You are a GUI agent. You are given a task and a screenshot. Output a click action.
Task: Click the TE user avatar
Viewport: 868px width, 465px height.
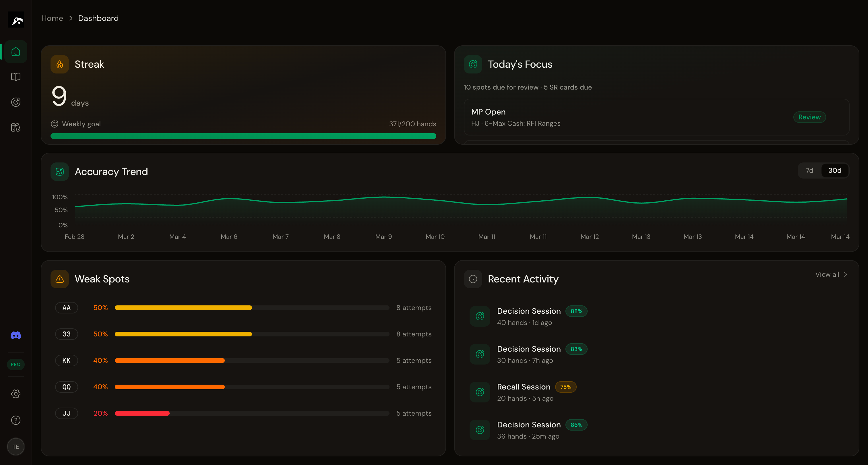[x=16, y=446]
